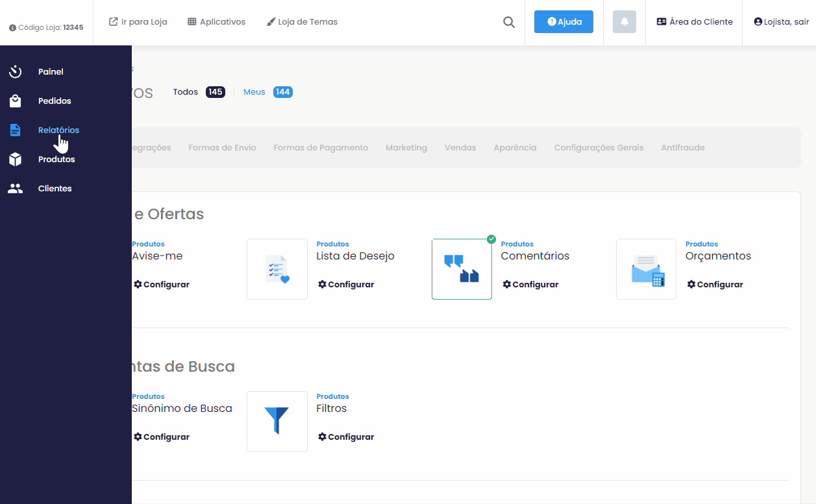
Task: Open Produtos in the sidebar
Action: click(x=56, y=160)
